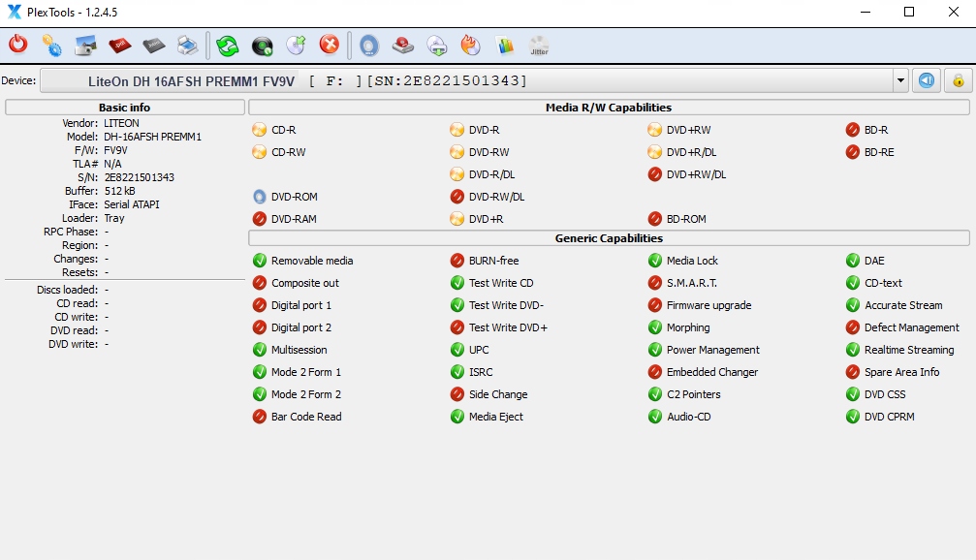Image resolution: width=976 pixels, height=560 pixels.
Task: Click the red icon beside BURN-free
Action: (x=457, y=261)
